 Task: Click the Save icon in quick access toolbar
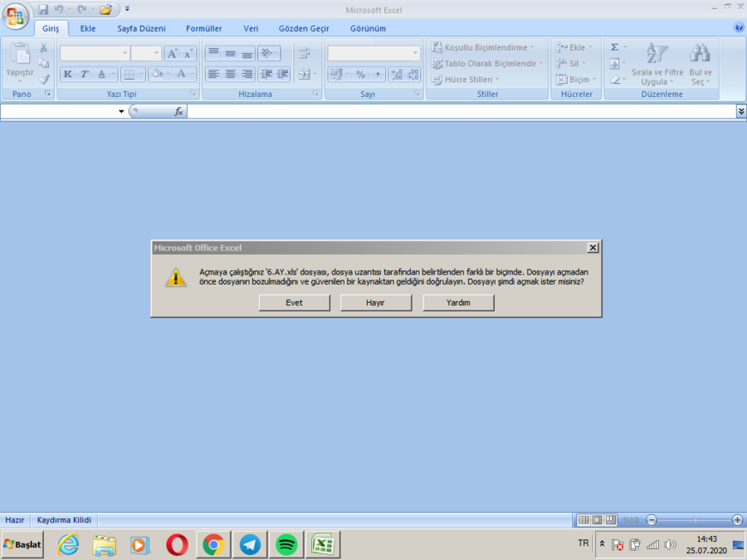(43, 9)
